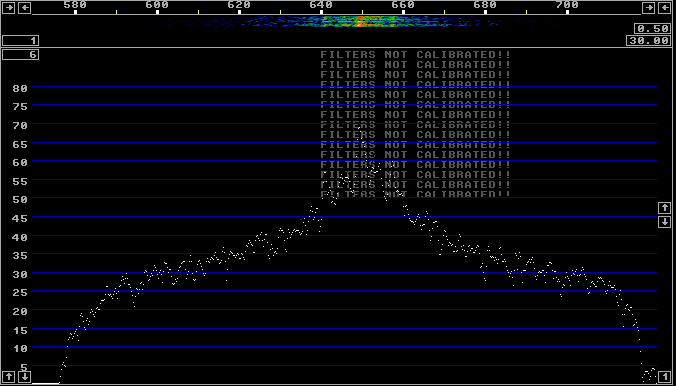The width and height of the screenshot is (676, 386).
Task: Click the 660 tick on the frequency scale
Action: [x=403, y=12]
